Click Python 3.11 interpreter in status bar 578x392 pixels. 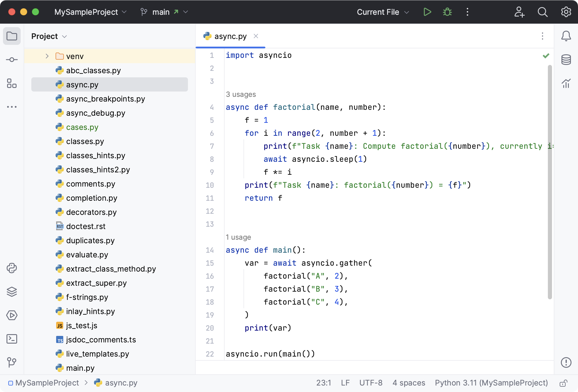pos(491,383)
